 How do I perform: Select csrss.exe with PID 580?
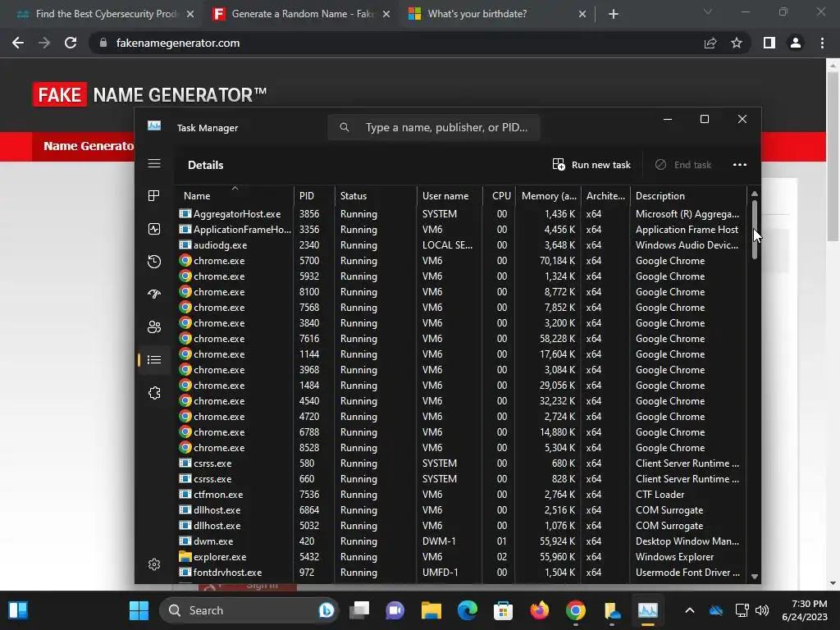(x=461, y=463)
